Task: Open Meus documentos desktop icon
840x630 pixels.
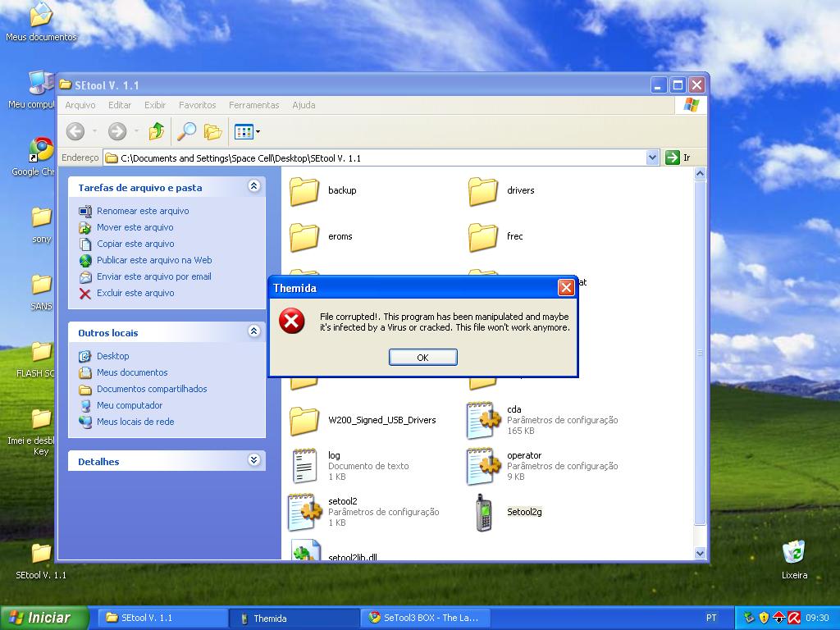Action: (41, 22)
